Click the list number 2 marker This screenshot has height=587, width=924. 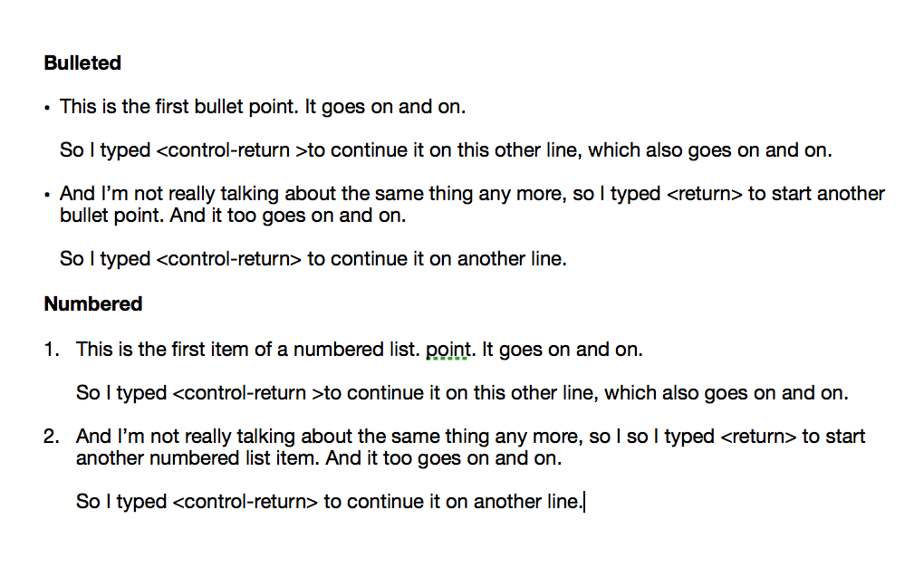coord(51,437)
